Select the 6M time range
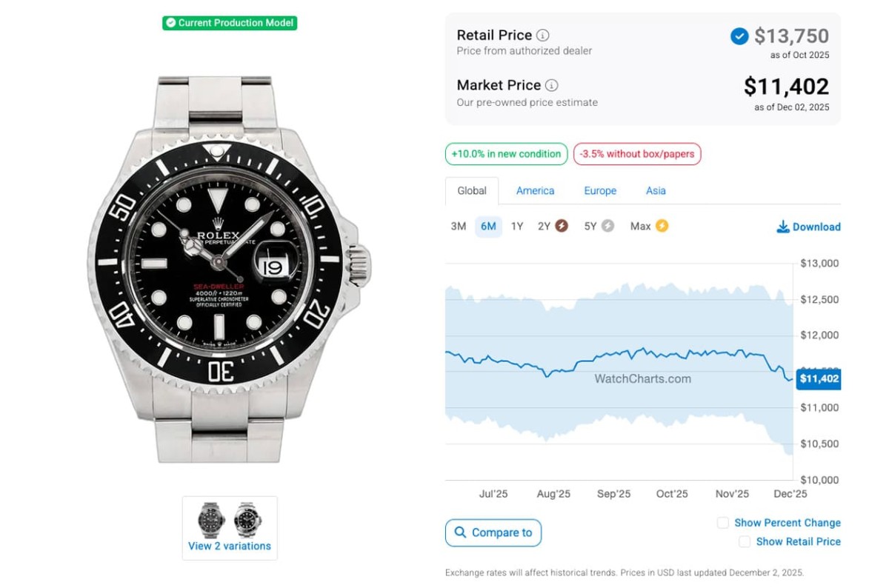Screen dimensions: 889x588 488,227
